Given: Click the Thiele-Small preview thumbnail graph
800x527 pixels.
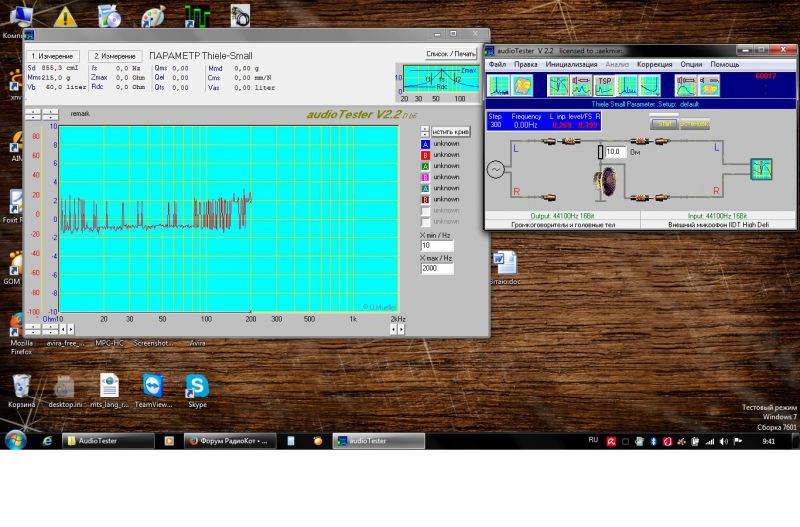Looking at the screenshot, I should [x=441, y=80].
